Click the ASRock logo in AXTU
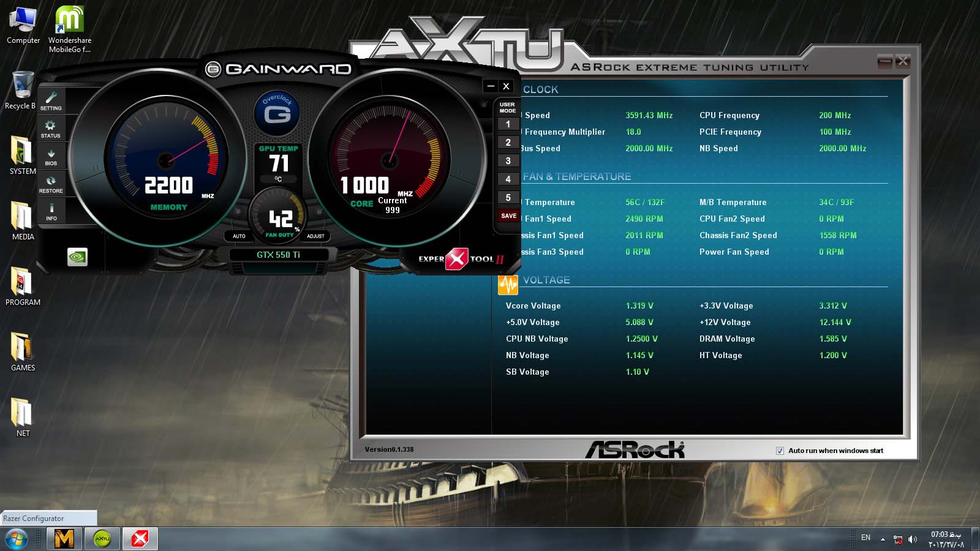The image size is (980, 551). click(x=635, y=449)
